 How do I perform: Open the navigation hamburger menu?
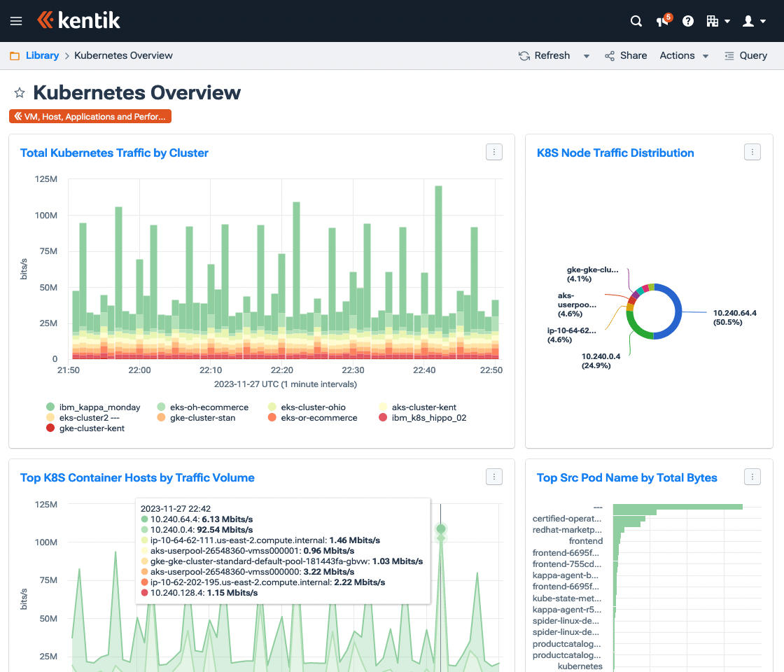pos(15,21)
